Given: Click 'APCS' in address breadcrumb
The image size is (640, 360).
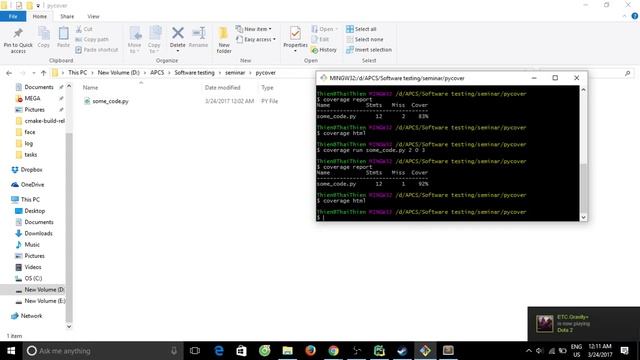Looking at the screenshot, I should pyautogui.click(x=157, y=73).
